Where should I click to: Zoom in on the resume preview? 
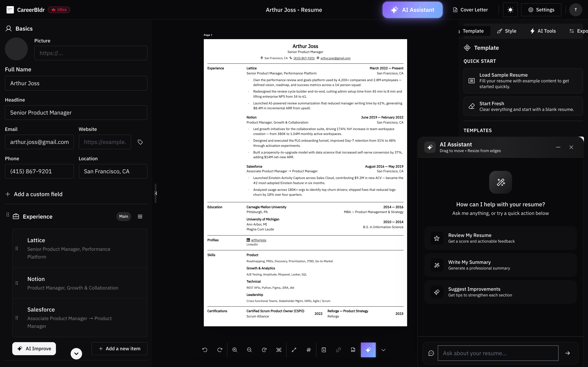tap(234, 350)
